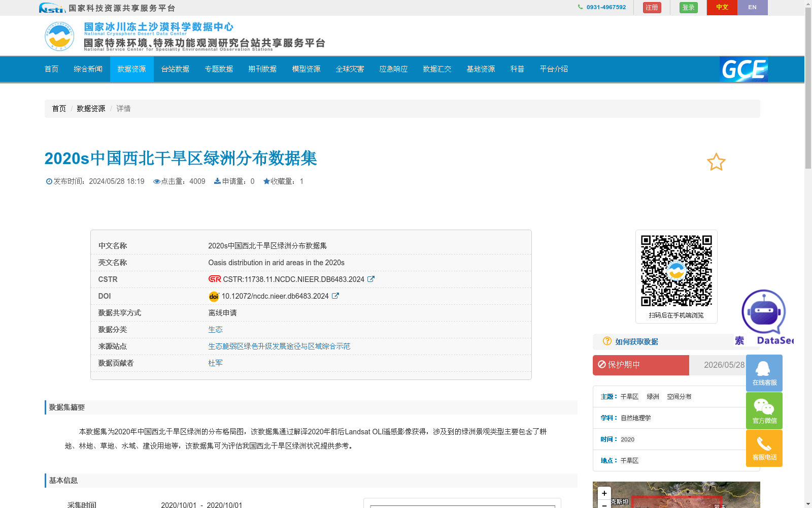Click the customer service phone widget
The image size is (812, 508).
(764, 448)
